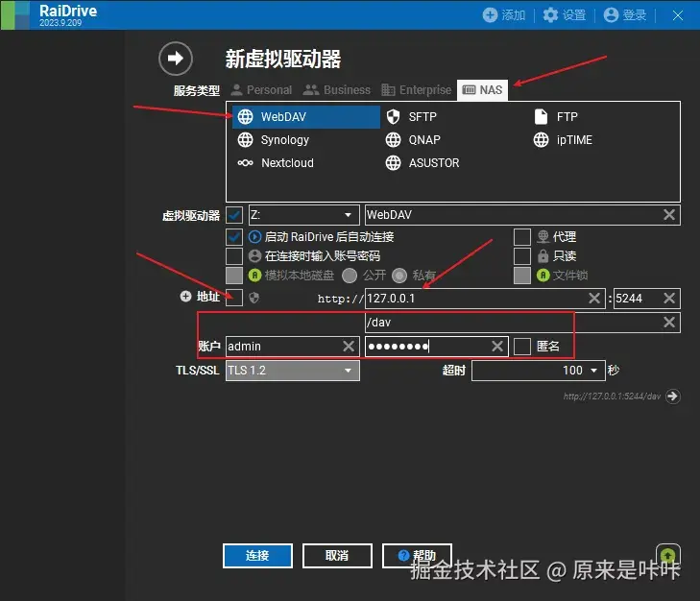
Task: Toggle the 虚拟驱动器 drive letter checkbox
Action: pyautogui.click(x=234, y=215)
